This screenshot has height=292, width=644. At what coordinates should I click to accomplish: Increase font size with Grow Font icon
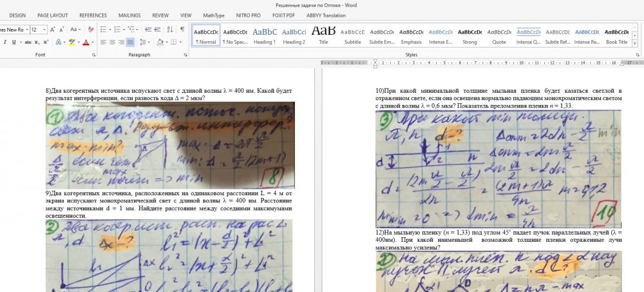click(x=53, y=30)
